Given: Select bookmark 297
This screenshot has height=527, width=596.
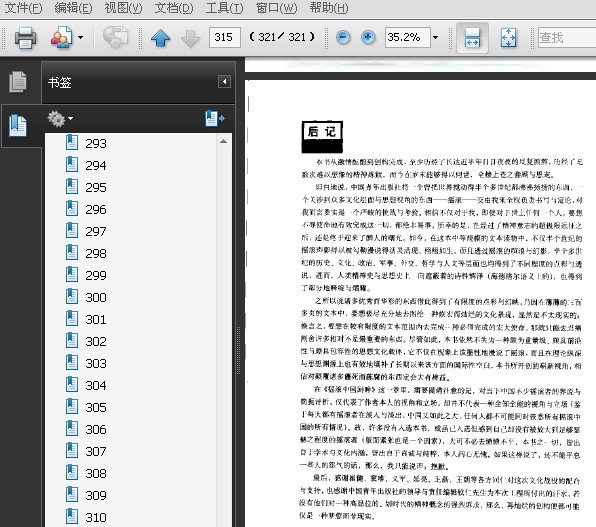Looking at the screenshot, I should point(96,232).
